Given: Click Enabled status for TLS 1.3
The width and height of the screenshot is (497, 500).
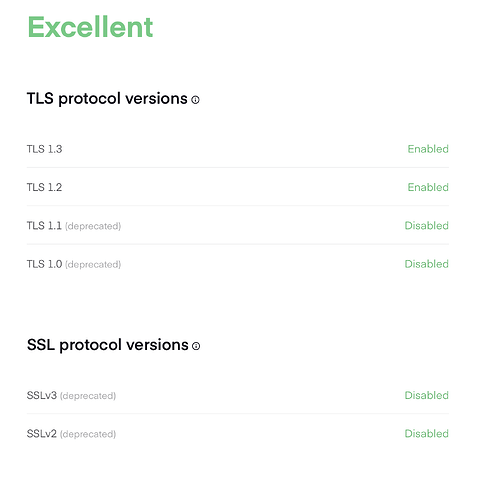Looking at the screenshot, I should coord(428,149).
